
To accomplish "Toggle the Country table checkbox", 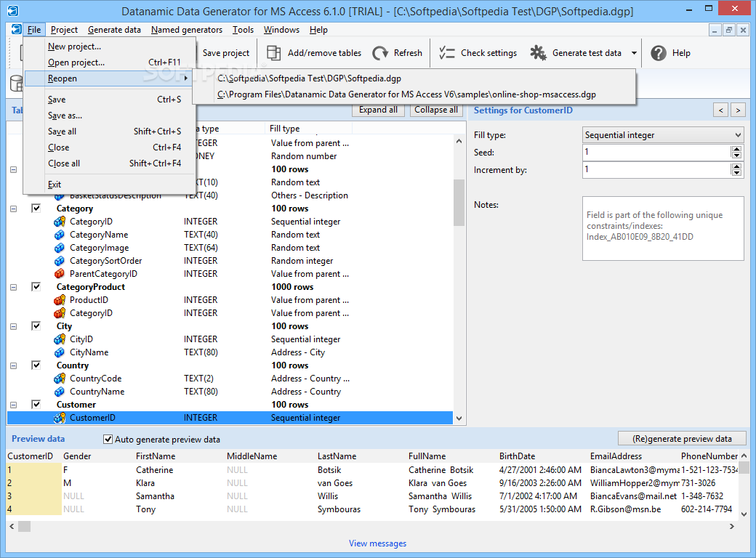I will tap(36, 365).
